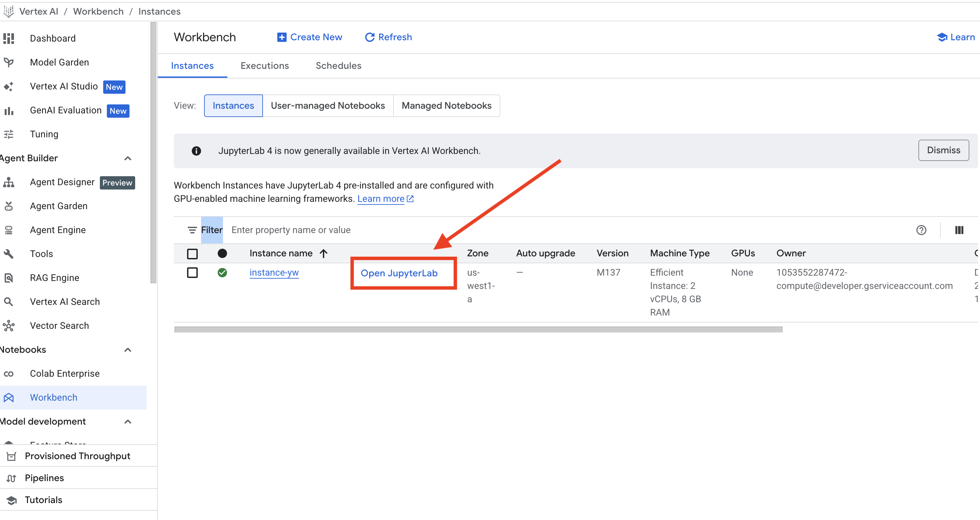
Task: Click the Model Garden sprout icon
Action: coord(8,62)
